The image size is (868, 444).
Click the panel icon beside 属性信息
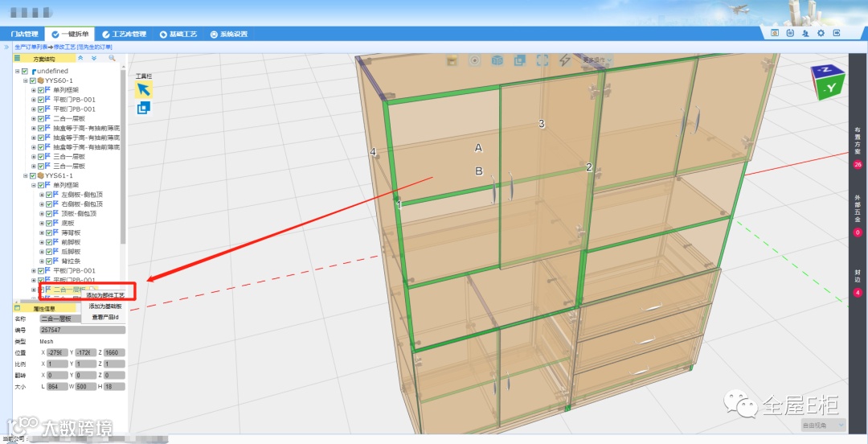tap(17, 308)
